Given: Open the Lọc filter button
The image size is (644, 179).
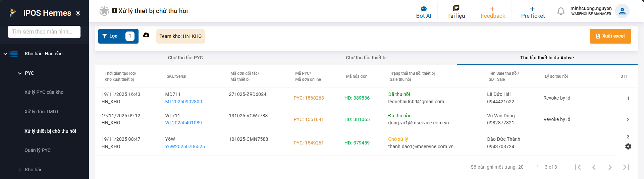Looking at the screenshot, I should tap(118, 36).
